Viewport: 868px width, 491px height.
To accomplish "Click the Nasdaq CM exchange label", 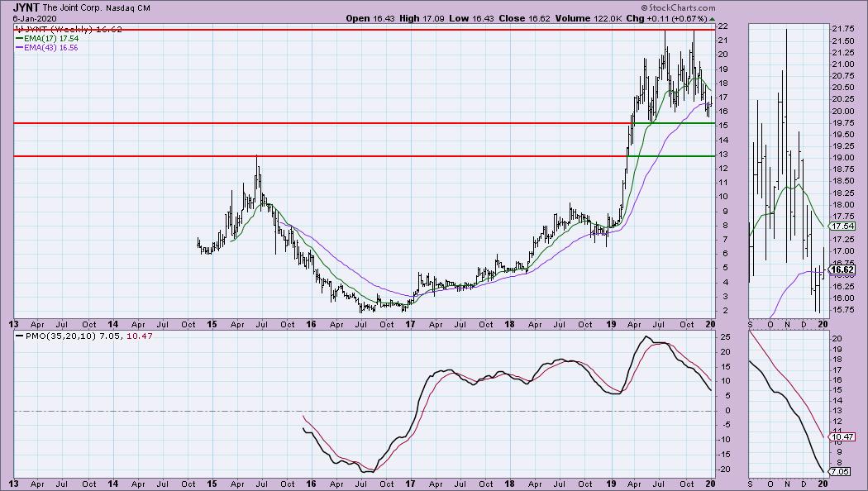I will (127, 8).
